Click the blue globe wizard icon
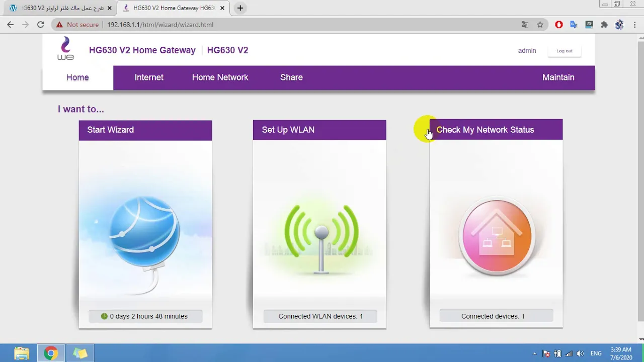Image resolution: width=644 pixels, height=362 pixels. coord(145,231)
